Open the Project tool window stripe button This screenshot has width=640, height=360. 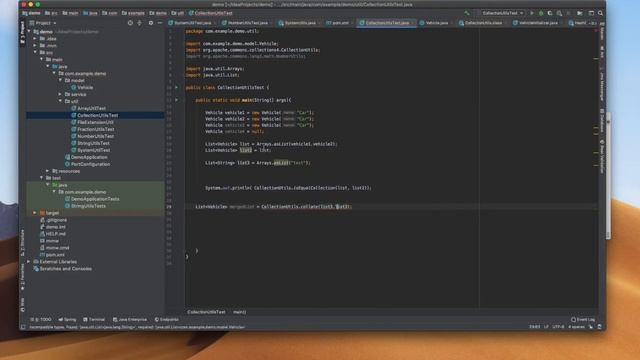click(x=22, y=33)
